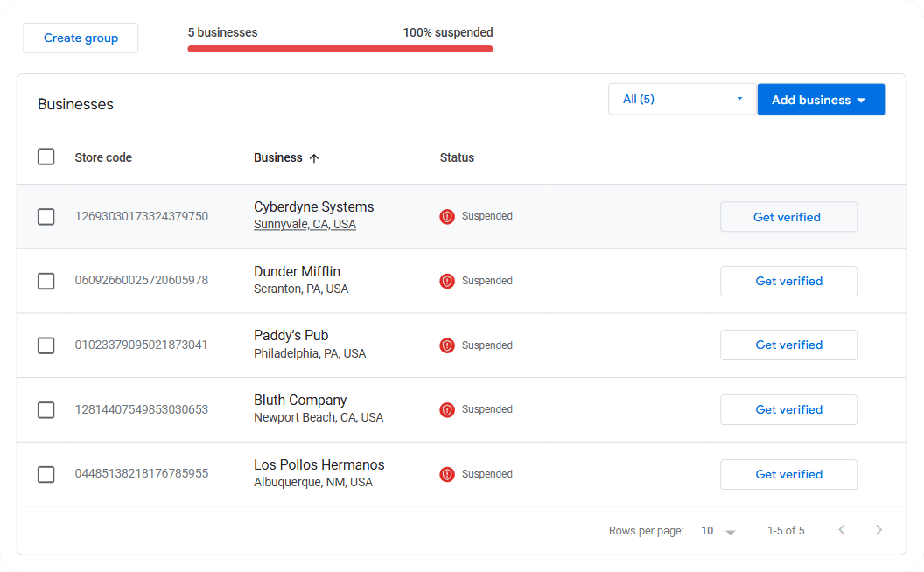The height and width of the screenshot is (572, 924).
Task: Sort by the Business column header
Action: (x=277, y=157)
